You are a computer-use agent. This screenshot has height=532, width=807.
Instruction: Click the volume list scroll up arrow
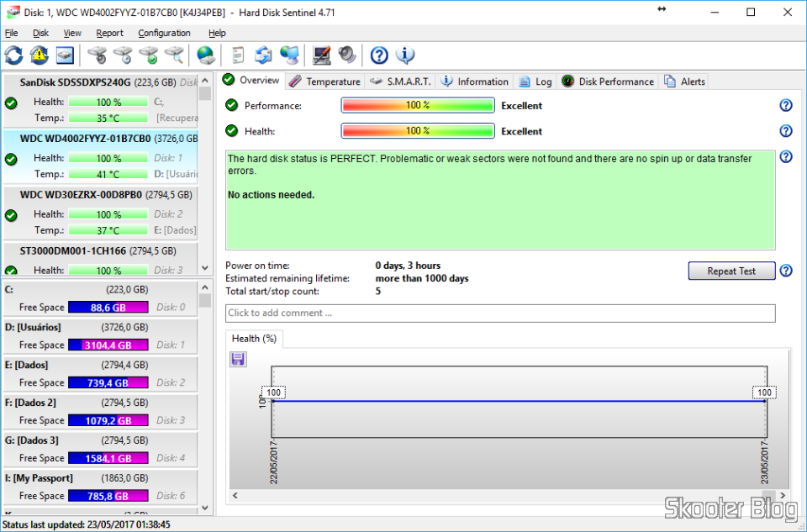(x=205, y=287)
